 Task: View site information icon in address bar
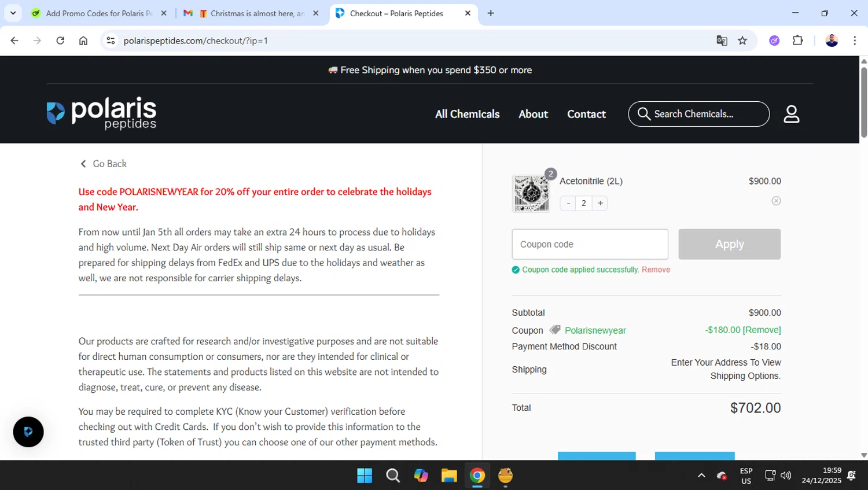click(x=111, y=40)
